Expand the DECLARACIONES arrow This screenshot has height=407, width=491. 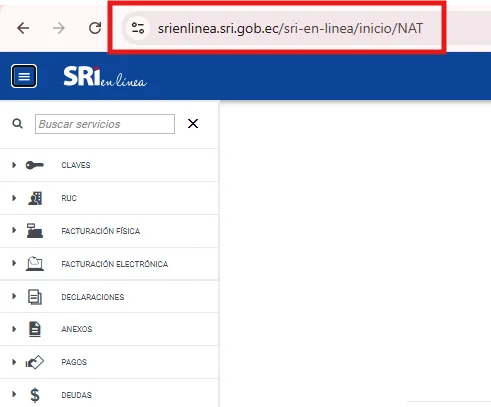(14, 296)
